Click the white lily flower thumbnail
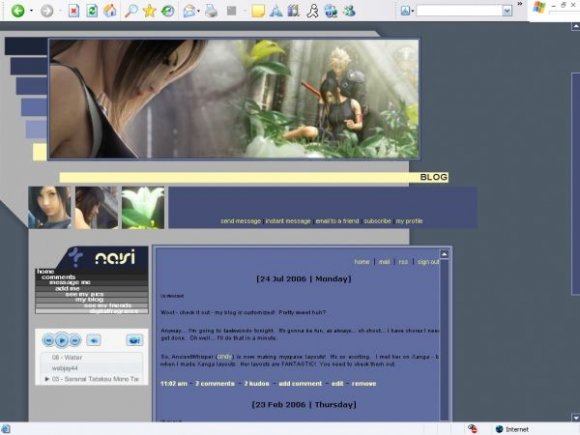 [x=143, y=208]
